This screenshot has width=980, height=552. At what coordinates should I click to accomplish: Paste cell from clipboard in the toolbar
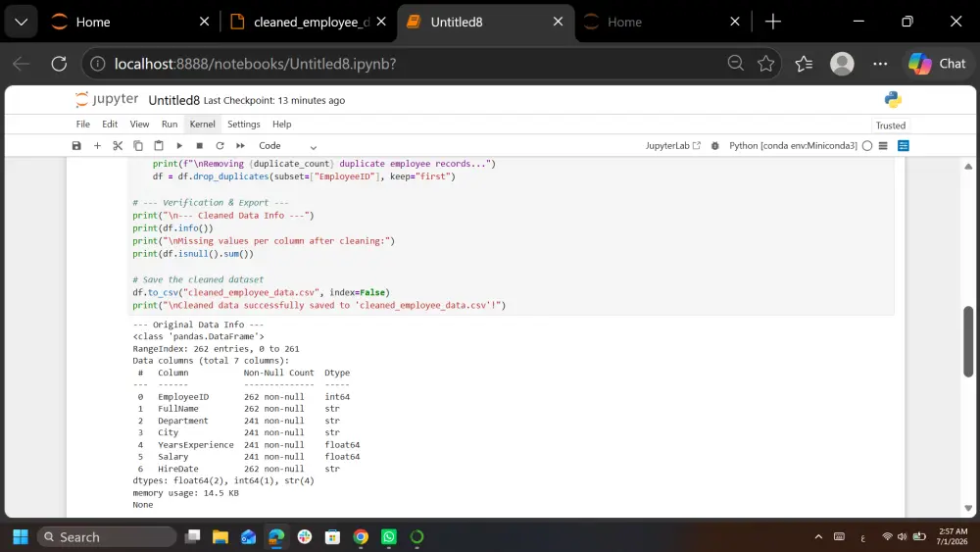[x=159, y=146]
